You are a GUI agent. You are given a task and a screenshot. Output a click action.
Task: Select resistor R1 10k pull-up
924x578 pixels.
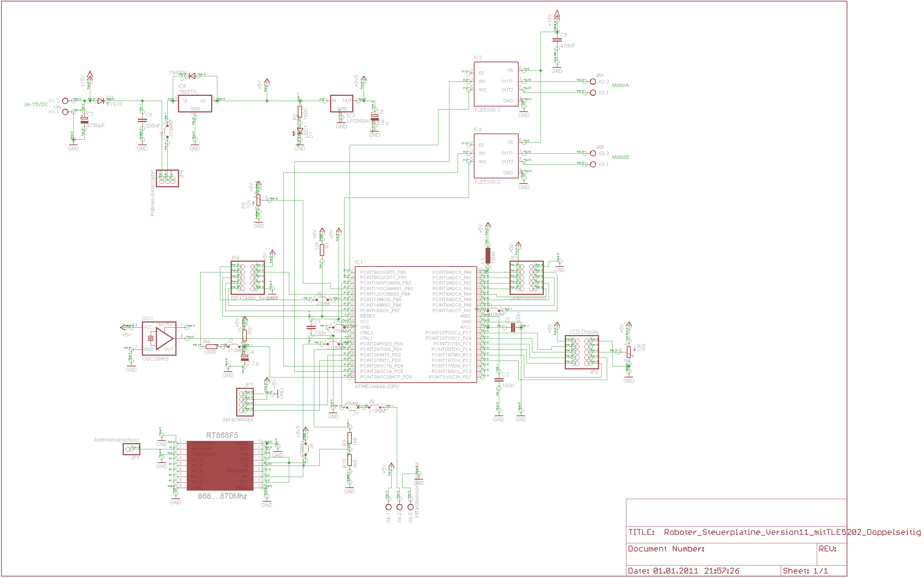[322, 250]
